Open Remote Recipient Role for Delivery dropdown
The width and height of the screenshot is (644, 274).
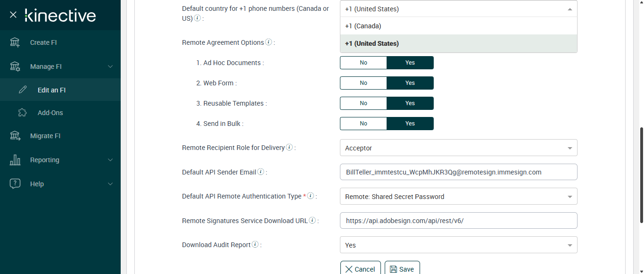(x=458, y=148)
